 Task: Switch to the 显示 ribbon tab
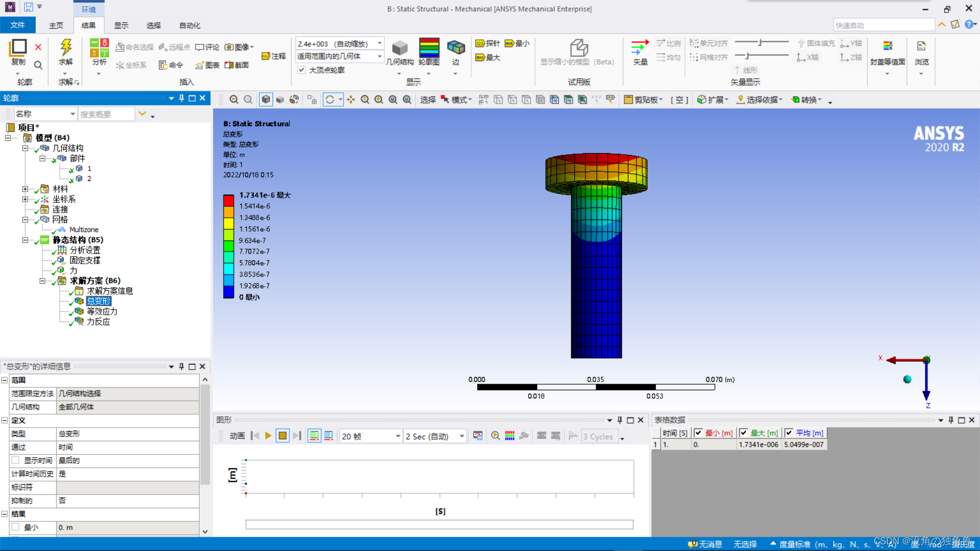point(121,25)
